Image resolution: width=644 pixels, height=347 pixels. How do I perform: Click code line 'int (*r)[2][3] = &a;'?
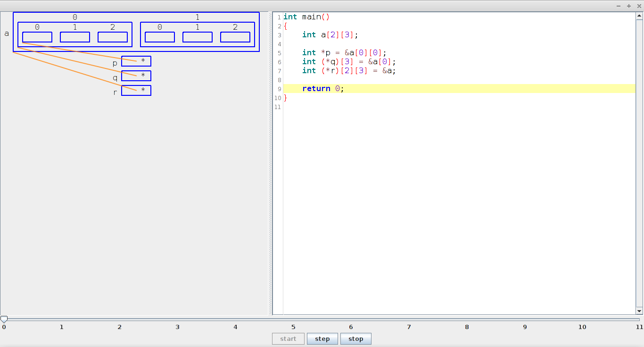349,70
